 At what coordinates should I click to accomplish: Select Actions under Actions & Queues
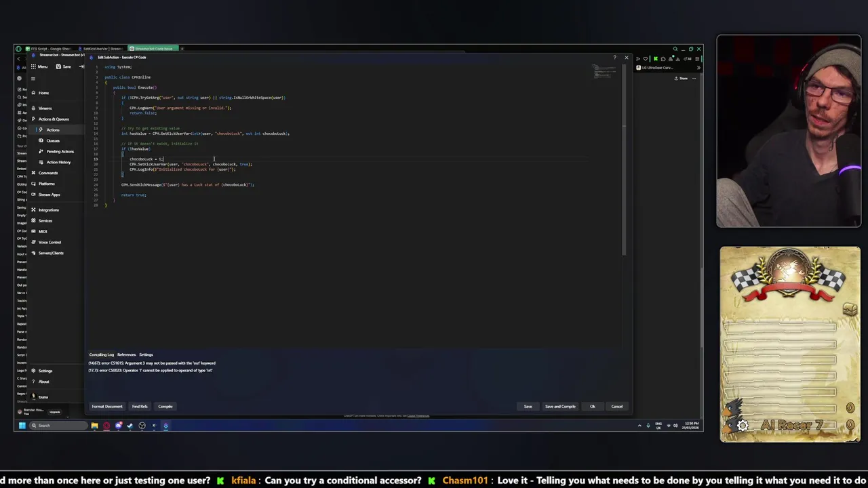(53, 130)
